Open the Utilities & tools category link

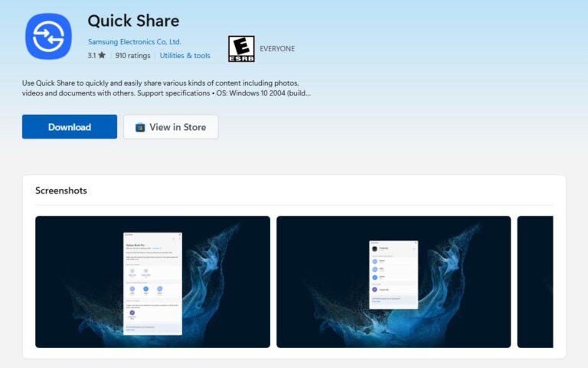click(185, 55)
